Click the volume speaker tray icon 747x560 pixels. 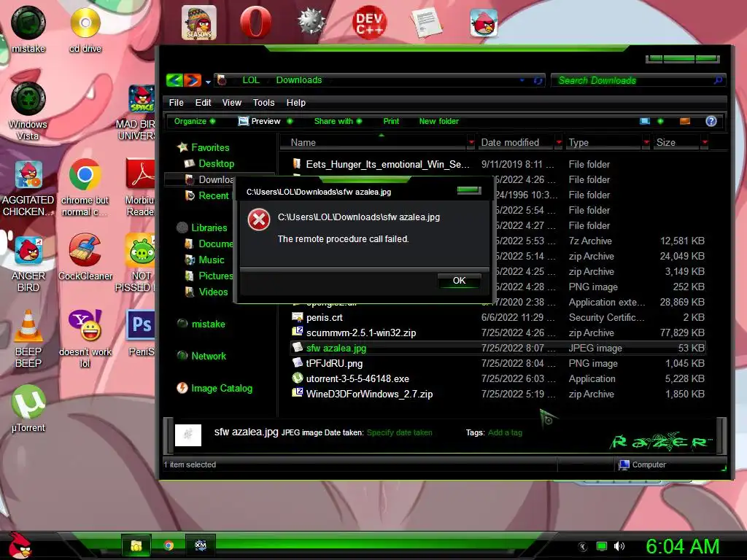[619, 546]
